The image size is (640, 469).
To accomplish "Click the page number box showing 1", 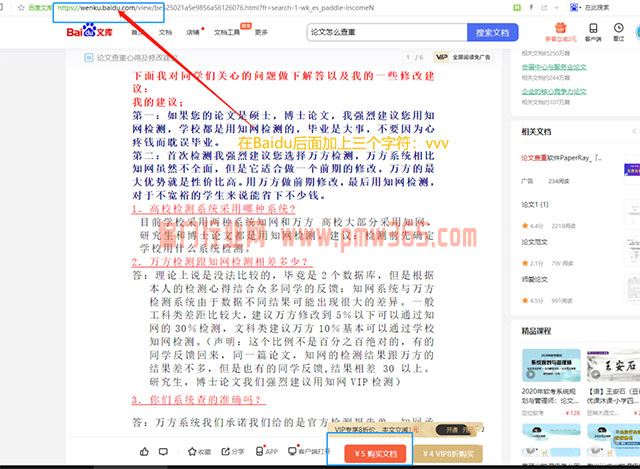I will coord(407,57).
